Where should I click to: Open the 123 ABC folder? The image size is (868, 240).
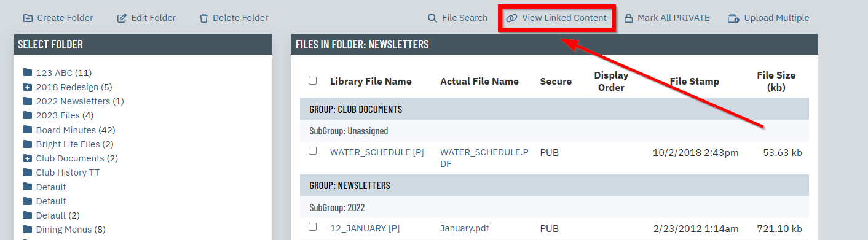[55, 73]
